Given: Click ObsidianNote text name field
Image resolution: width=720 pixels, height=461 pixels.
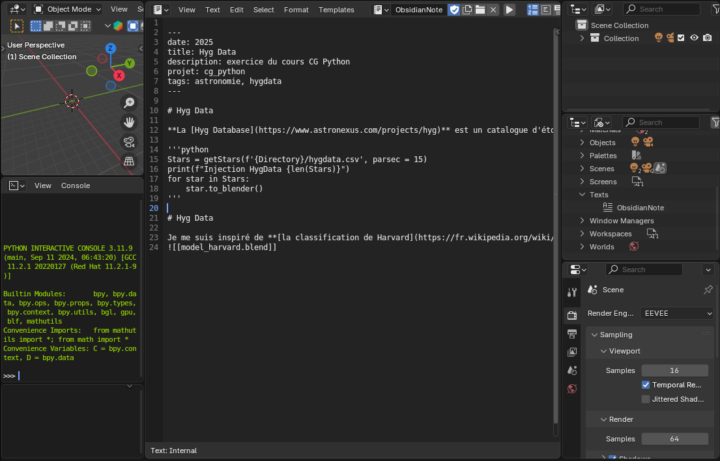Looking at the screenshot, I should [x=419, y=10].
